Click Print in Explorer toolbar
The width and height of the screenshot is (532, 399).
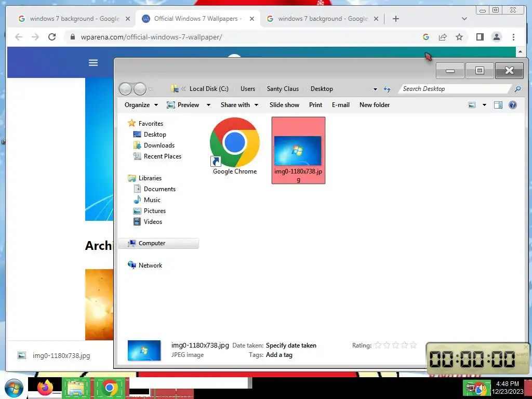[x=315, y=105]
